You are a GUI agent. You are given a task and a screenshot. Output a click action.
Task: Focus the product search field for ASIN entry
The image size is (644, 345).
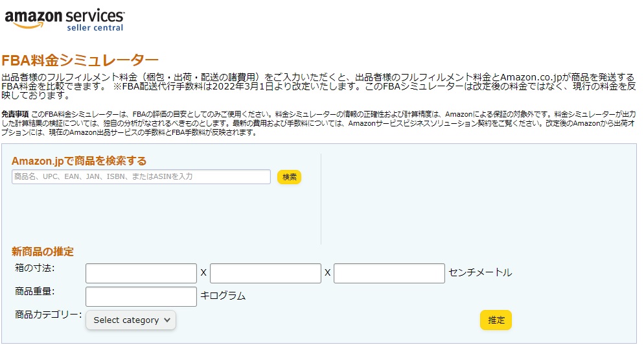coord(141,177)
